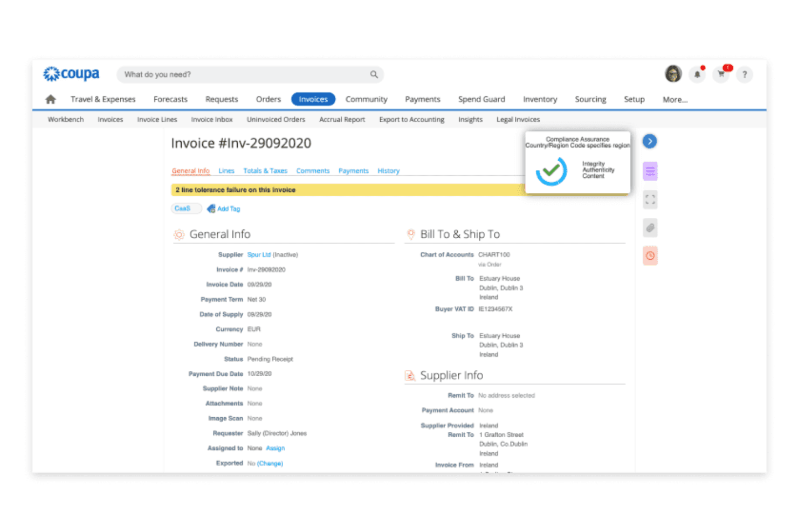Open the Legal Invoices submenu
This screenshot has height=532, width=798.
click(x=518, y=120)
